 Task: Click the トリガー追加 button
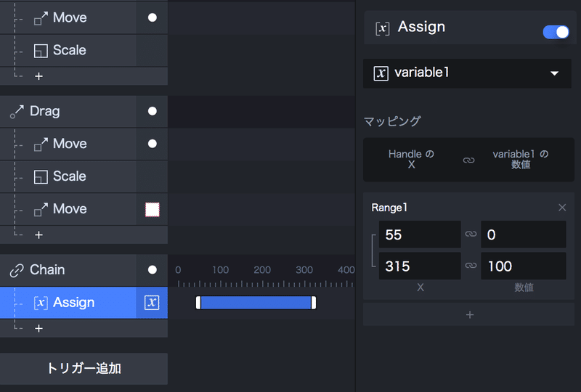click(x=84, y=369)
